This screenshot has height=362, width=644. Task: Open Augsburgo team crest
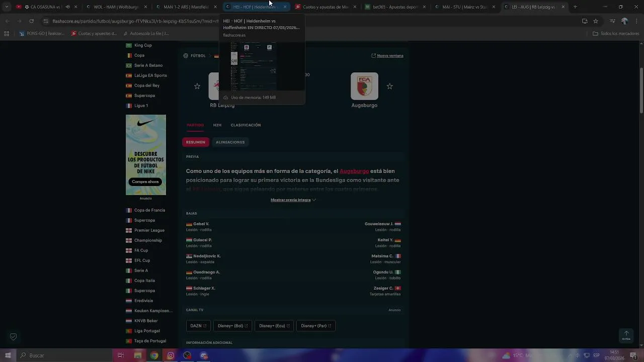(x=364, y=86)
